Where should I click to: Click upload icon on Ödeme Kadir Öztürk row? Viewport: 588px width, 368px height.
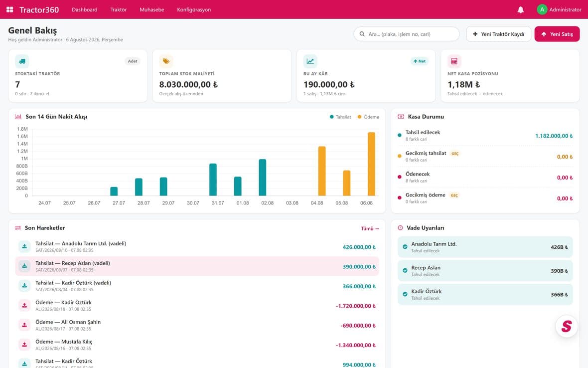24,305
